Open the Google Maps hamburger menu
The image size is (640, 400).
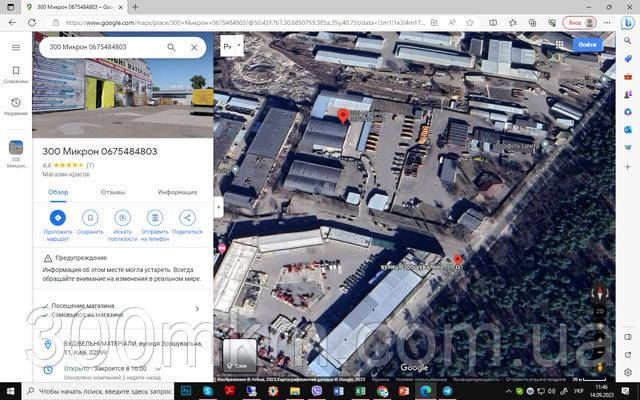(x=16, y=48)
